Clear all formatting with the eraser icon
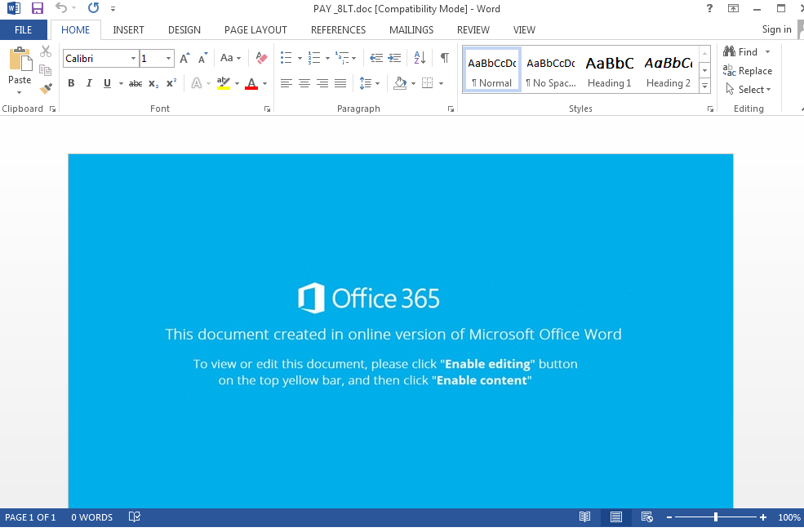This screenshot has width=804, height=532. click(x=261, y=58)
